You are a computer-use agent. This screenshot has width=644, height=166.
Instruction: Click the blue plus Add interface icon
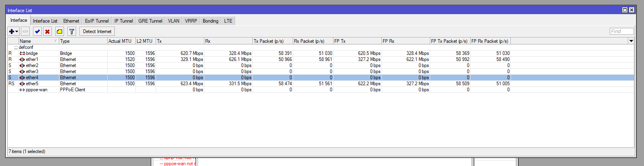pos(11,32)
